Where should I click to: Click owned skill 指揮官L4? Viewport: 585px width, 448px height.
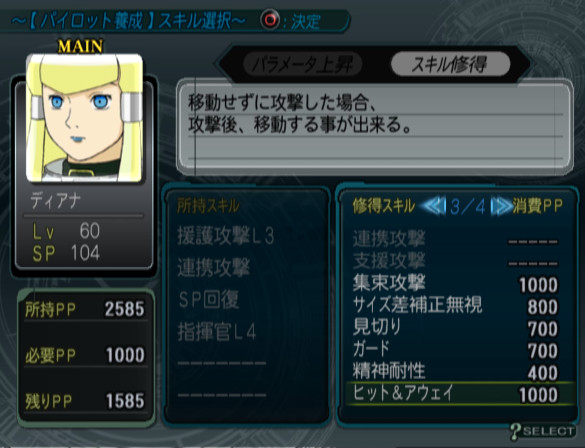(217, 332)
